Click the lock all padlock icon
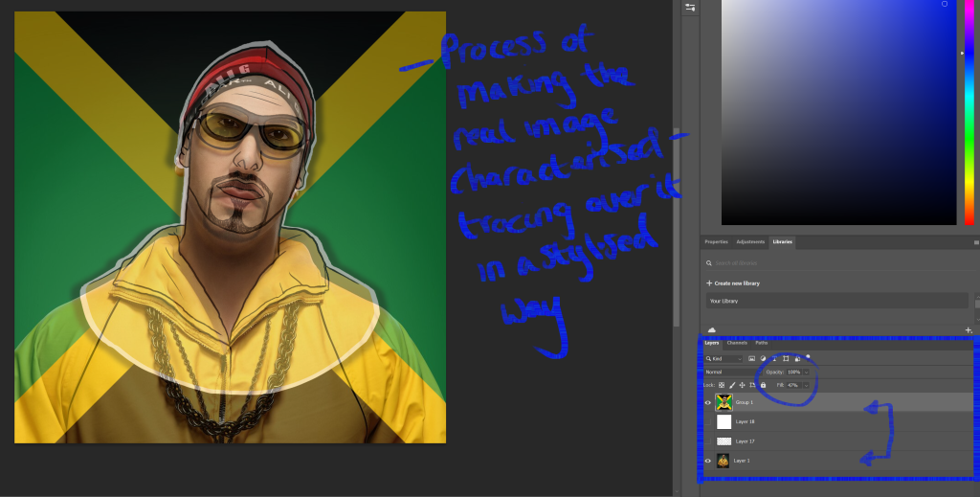The height and width of the screenshot is (497, 980). pyautogui.click(x=763, y=385)
